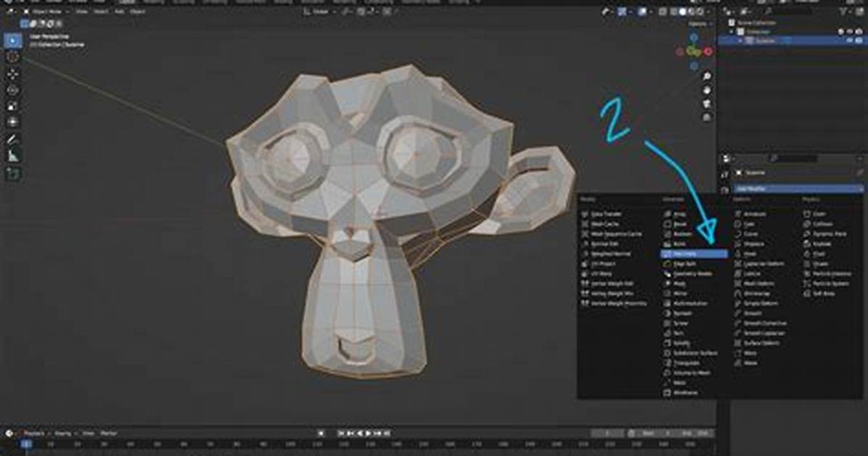
Task: Toggle X-ray in the viewport header
Action: click(663, 12)
